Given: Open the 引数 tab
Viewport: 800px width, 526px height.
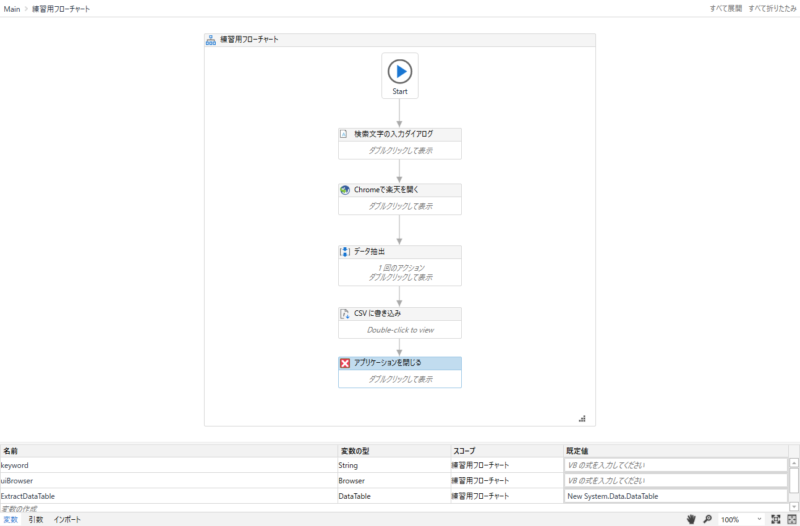Looking at the screenshot, I should coord(35,520).
